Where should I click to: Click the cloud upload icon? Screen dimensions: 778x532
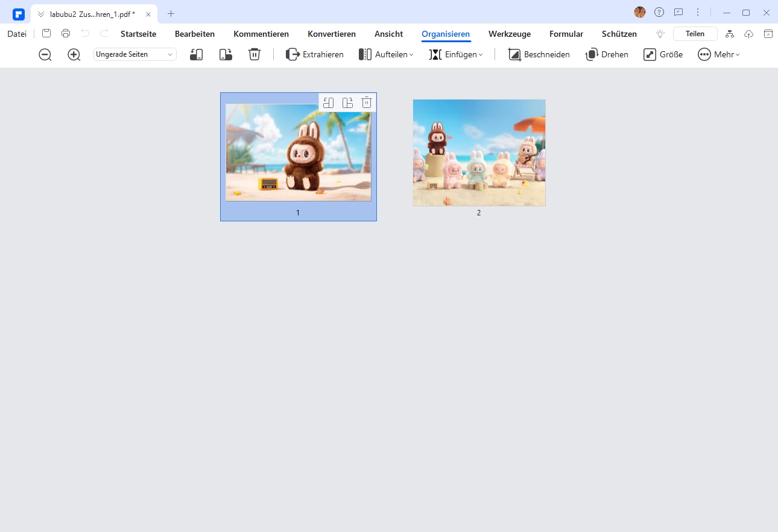(749, 34)
